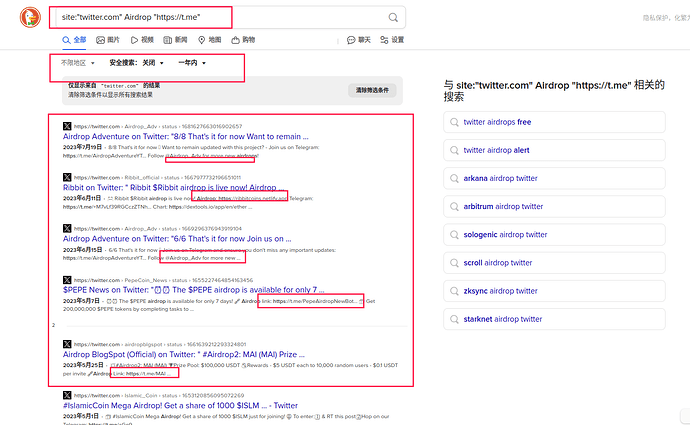This screenshot has width=690, height=425.
Task: Switch to the 购物 shopping tab
Action: click(243, 40)
